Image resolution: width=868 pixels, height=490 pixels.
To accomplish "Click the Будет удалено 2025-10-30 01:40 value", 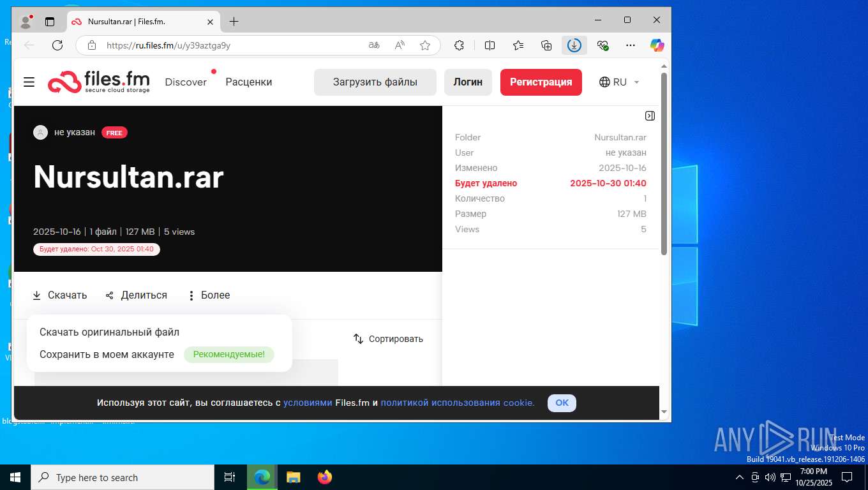I will pyautogui.click(x=608, y=183).
